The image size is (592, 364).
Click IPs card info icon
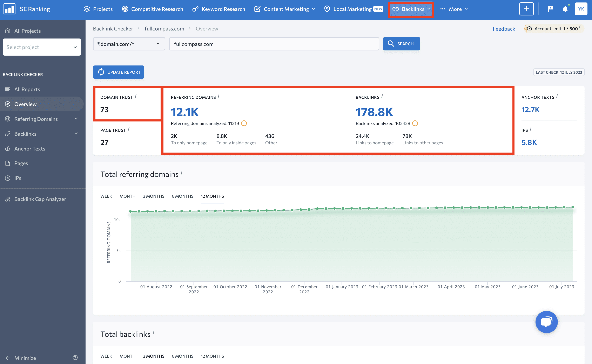click(x=531, y=129)
